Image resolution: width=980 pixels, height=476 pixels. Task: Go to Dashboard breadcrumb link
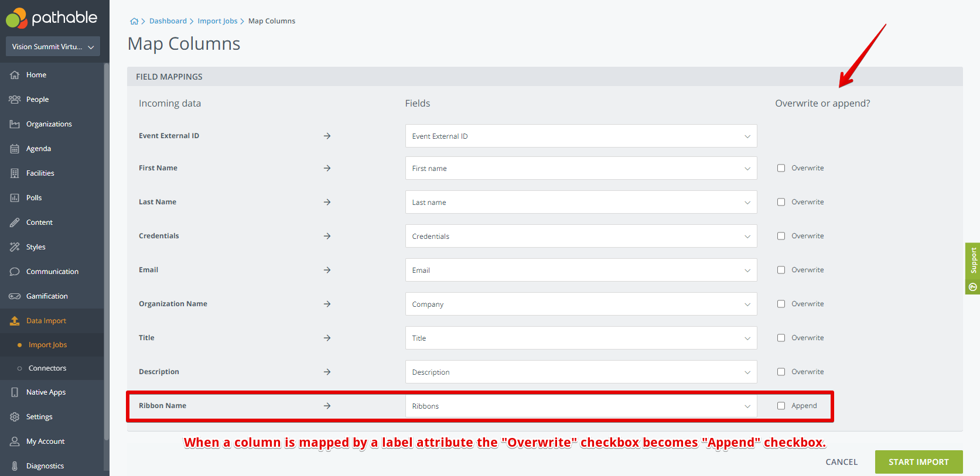168,21
